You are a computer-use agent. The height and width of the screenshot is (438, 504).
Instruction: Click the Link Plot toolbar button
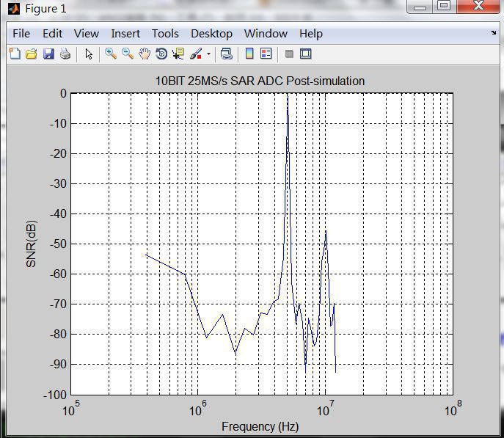coord(227,54)
